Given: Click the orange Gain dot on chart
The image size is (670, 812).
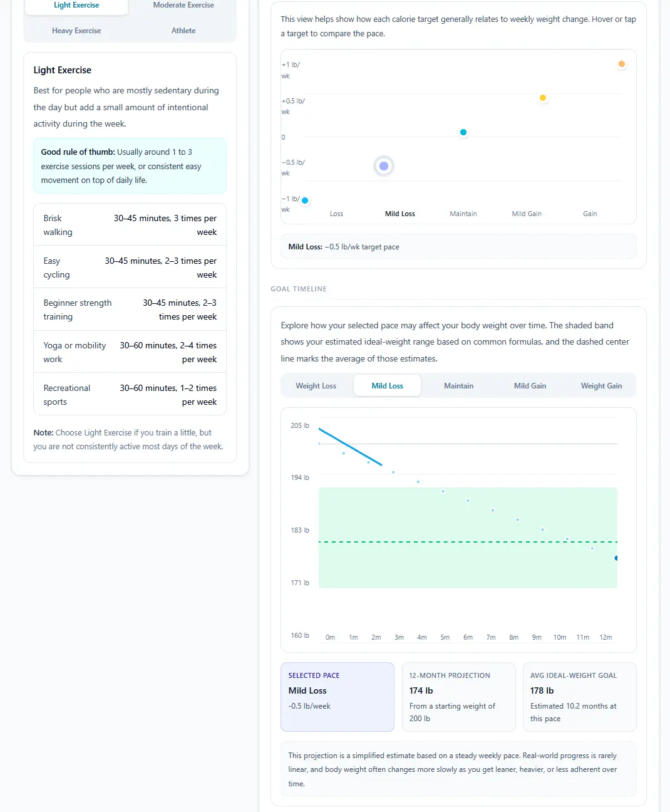Looking at the screenshot, I should pos(621,64).
